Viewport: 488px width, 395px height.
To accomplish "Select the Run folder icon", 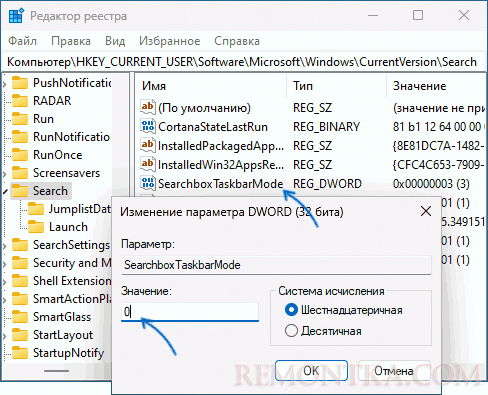I will pos(20,119).
